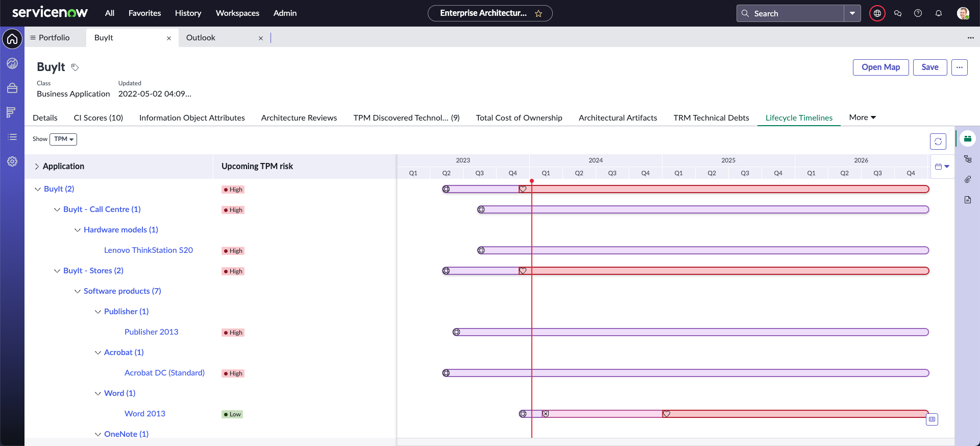
Task: Click the ServiceNow logo
Action: (50, 13)
